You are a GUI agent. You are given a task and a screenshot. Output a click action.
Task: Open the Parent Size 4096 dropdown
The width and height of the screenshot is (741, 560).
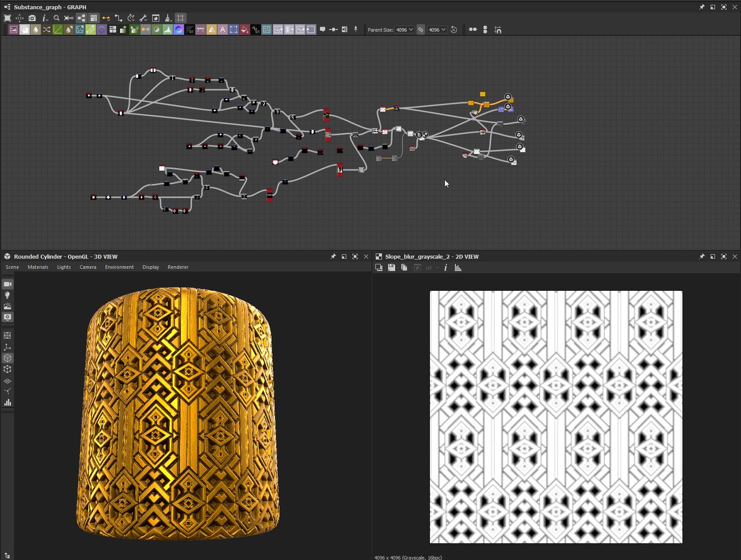(404, 30)
